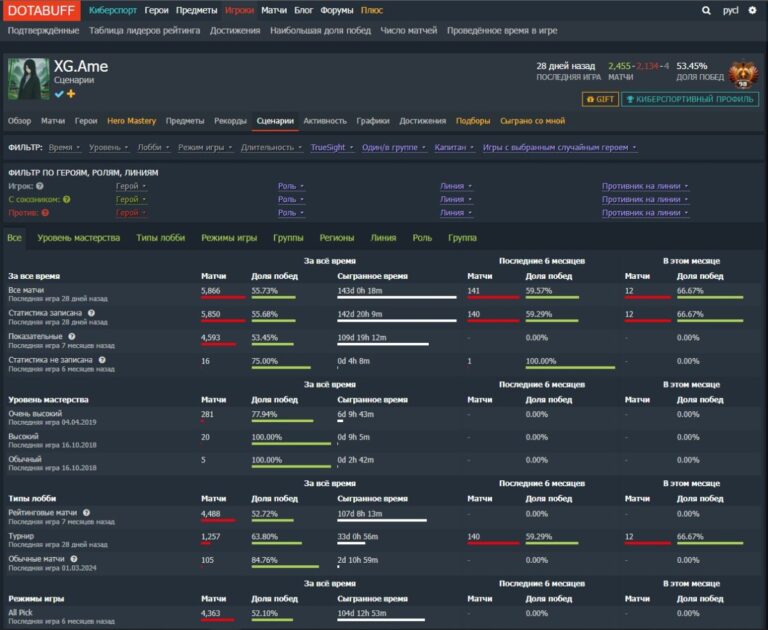Open the Длительность filter dropdown
Image resolution: width=768 pixels, height=630 pixels.
[x=271, y=147]
